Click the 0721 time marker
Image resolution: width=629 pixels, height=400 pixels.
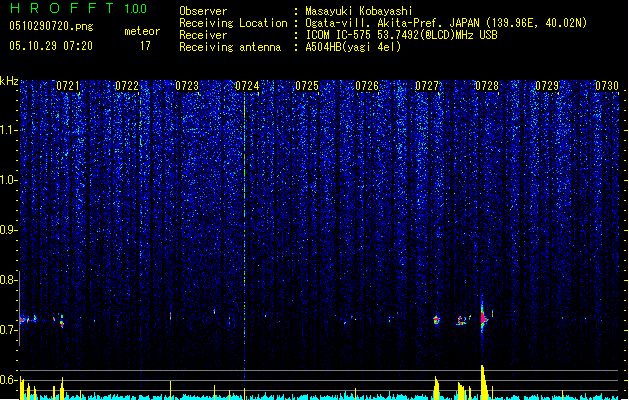point(67,86)
